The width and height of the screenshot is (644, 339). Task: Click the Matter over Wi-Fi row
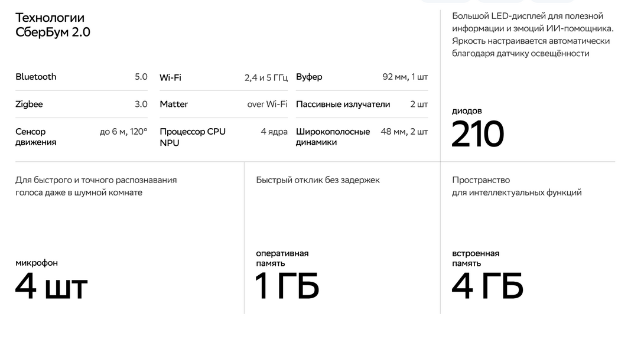[x=224, y=105]
